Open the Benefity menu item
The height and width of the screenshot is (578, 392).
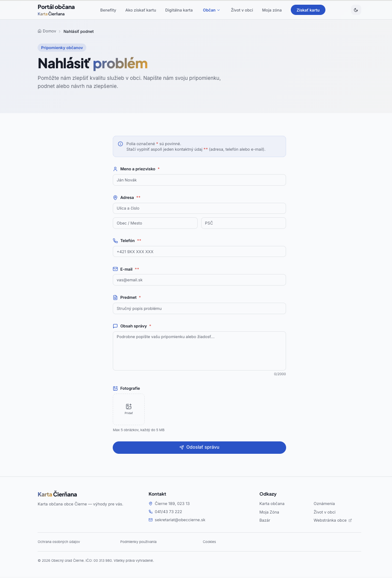[108, 10]
